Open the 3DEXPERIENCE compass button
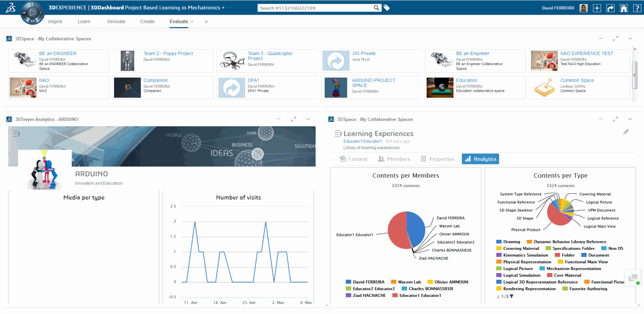 tap(32, 12)
